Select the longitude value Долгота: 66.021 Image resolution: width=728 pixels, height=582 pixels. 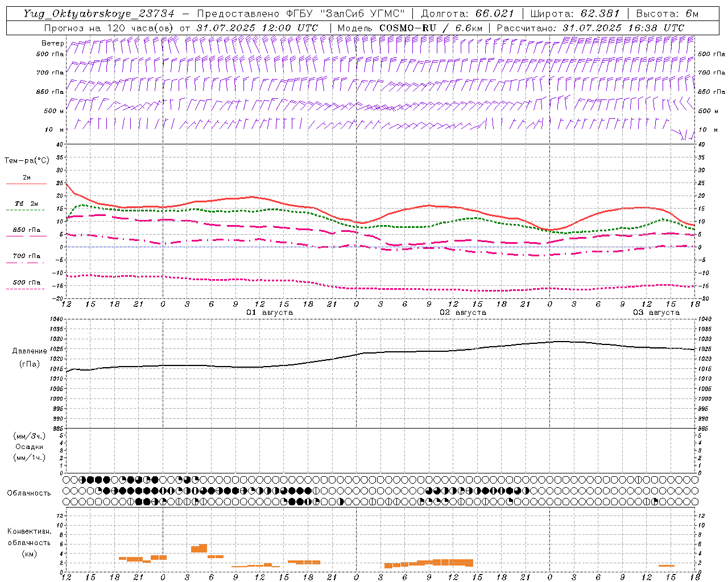[x=468, y=14]
